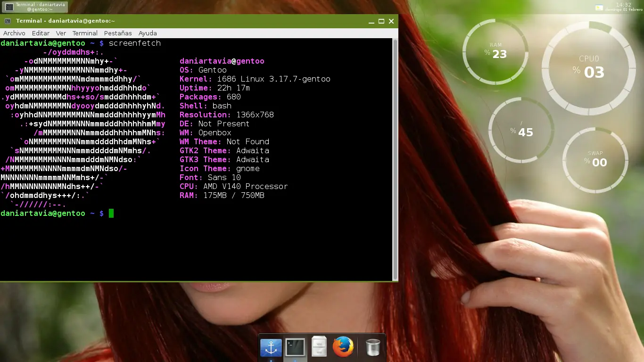Open the Ver menu
The height and width of the screenshot is (362, 644).
coord(61,33)
